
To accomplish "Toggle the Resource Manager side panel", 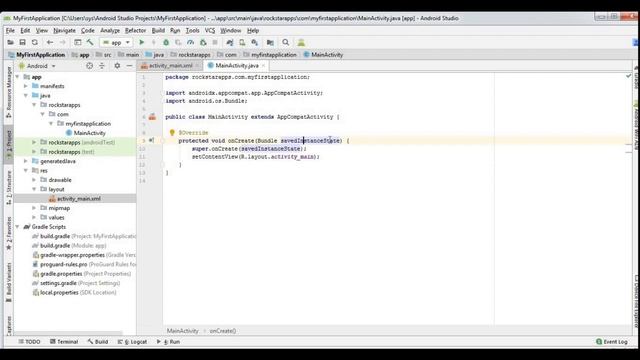I will click(9, 92).
